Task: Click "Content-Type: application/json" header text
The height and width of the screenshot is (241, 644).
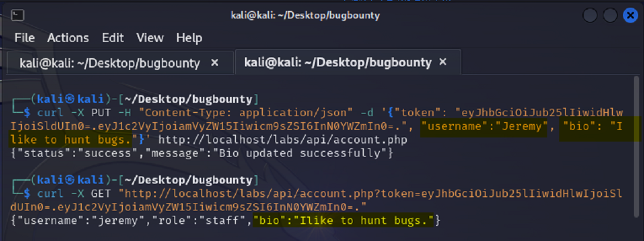Action: [244, 112]
